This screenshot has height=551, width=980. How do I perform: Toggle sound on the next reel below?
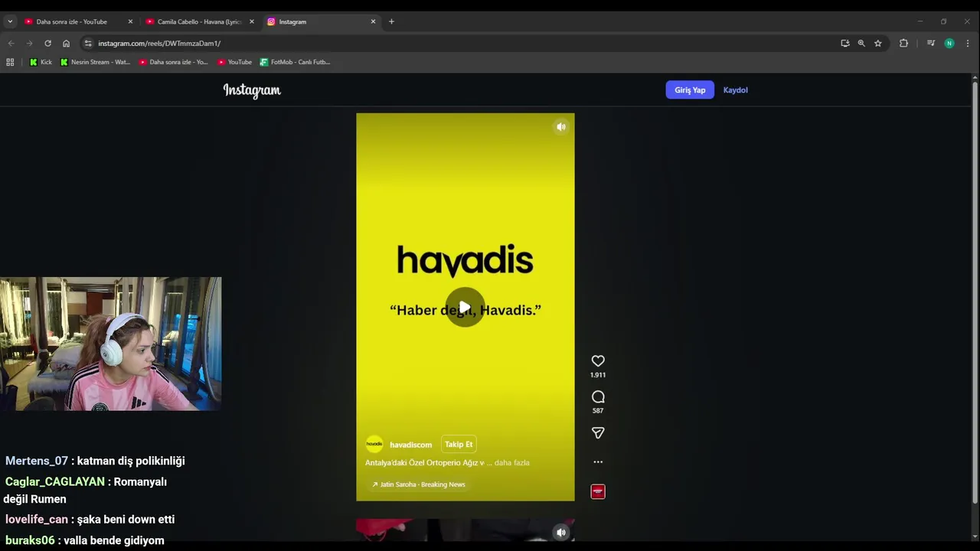(561, 532)
